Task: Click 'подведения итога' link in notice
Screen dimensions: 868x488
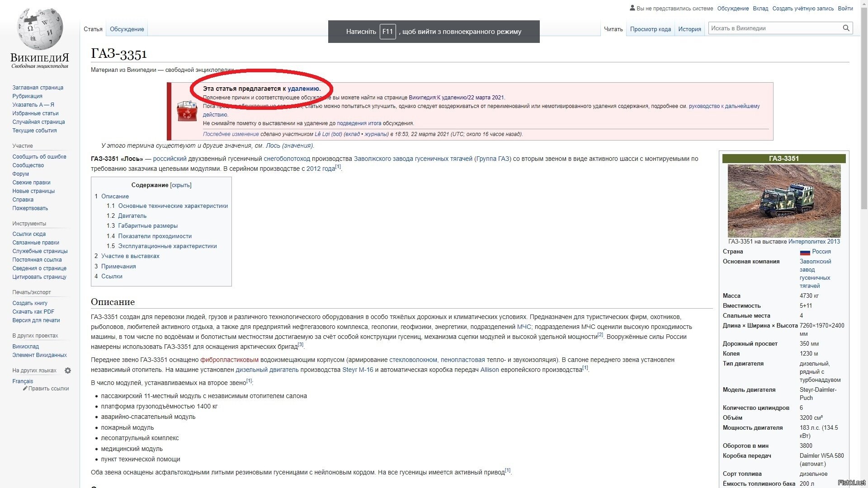Action: (x=359, y=123)
